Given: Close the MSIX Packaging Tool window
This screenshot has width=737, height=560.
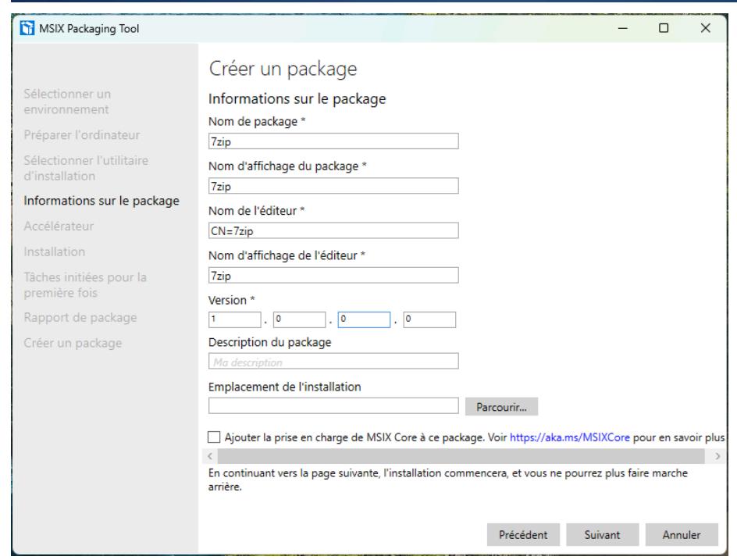Looking at the screenshot, I should pos(706,28).
